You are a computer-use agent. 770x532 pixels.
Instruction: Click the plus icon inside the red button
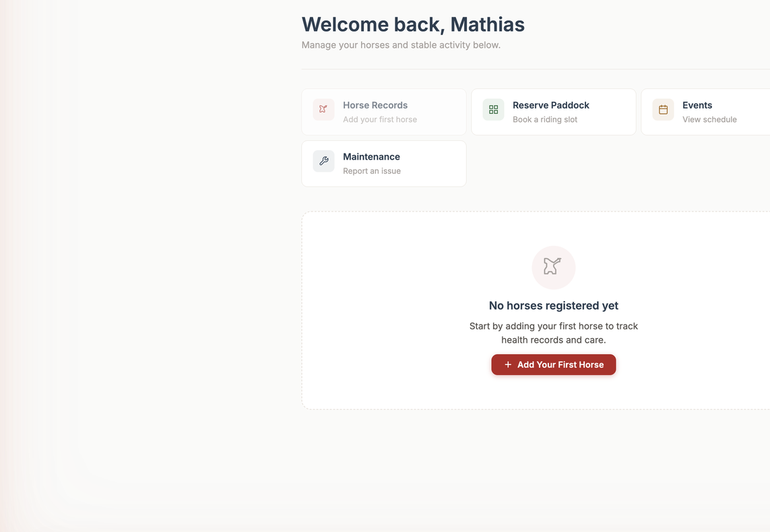[x=508, y=364]
